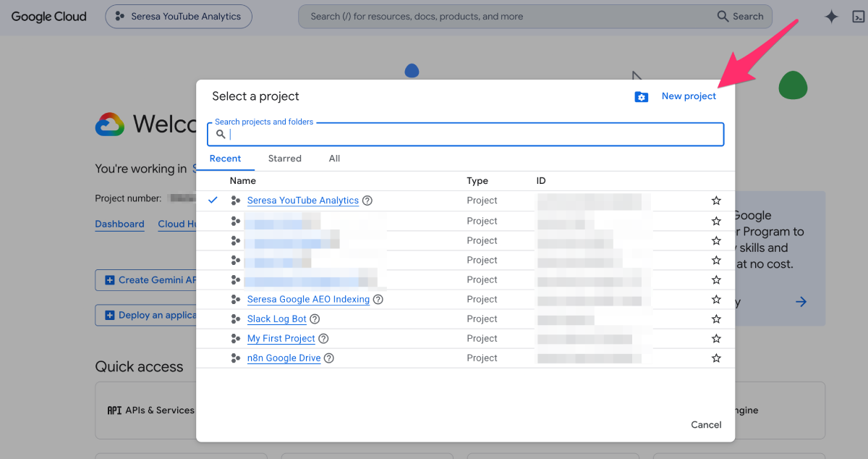The height and width of the screenshot is (459, 868).
Task: Open project picker Seresa YouTube Analytics in header
Action: pos(179,17)
